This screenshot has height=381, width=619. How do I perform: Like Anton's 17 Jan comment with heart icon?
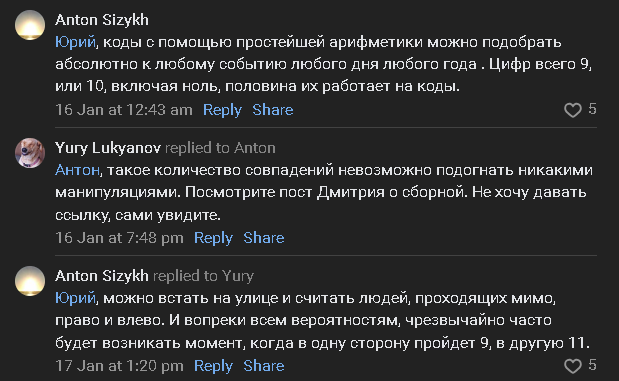tap(572, 366)
